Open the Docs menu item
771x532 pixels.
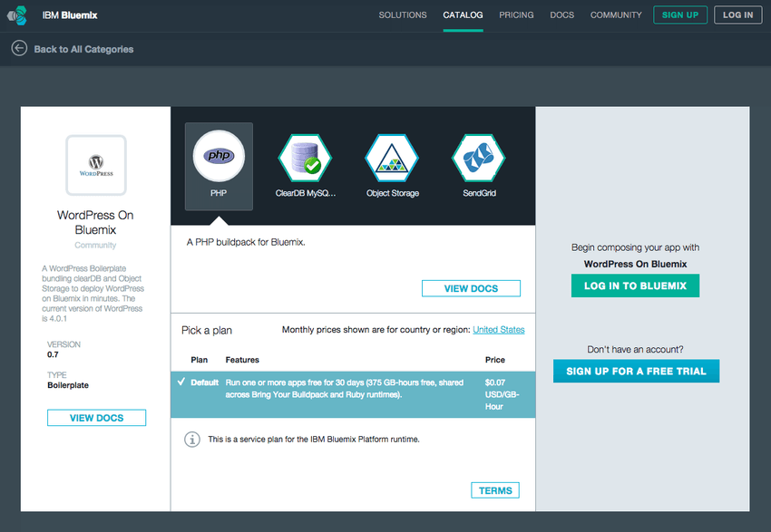562,15
